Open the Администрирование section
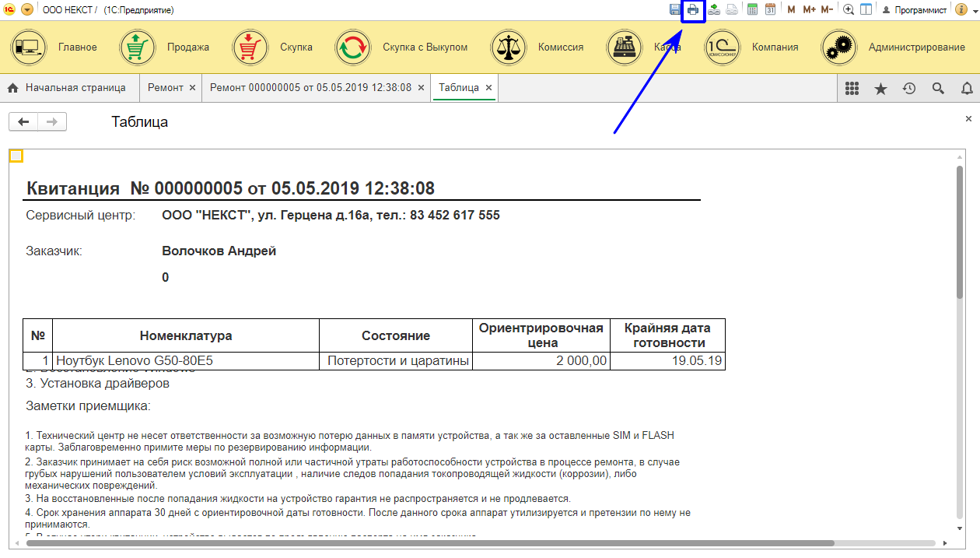 (917, 47)
